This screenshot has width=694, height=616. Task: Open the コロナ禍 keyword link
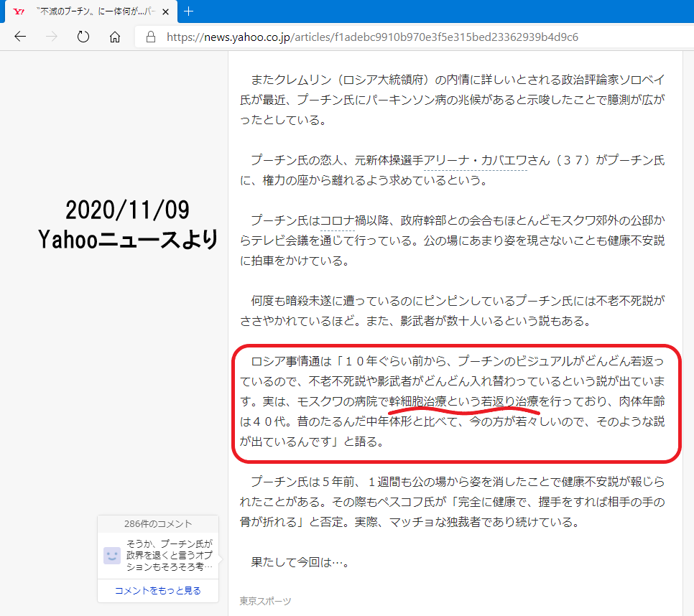point(337,220)
